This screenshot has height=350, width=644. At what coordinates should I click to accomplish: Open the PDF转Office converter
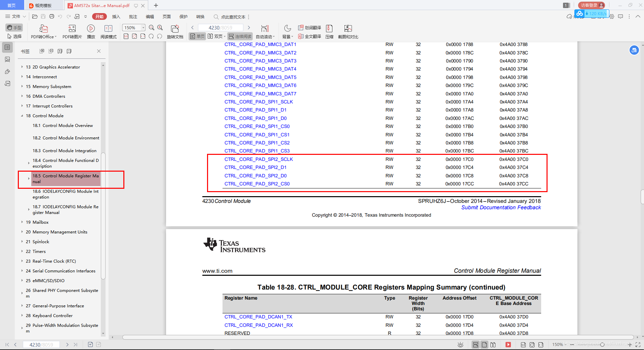point(44,32)
